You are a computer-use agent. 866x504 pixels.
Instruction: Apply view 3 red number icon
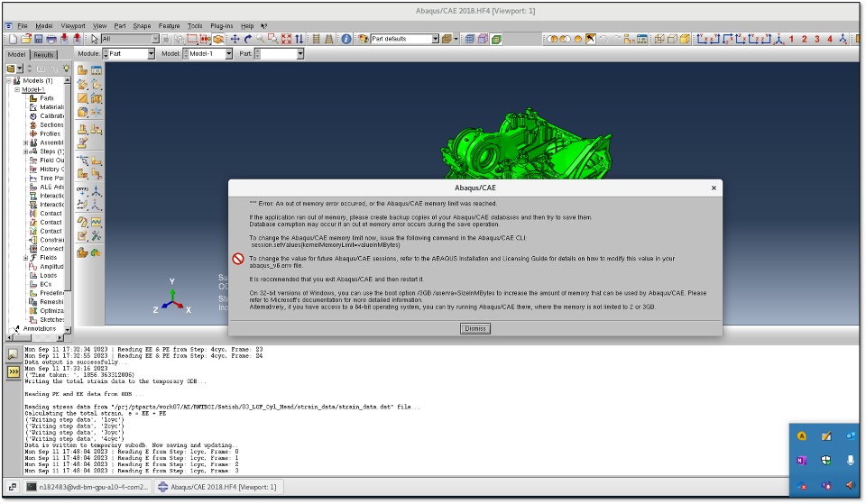click(817, 39)
